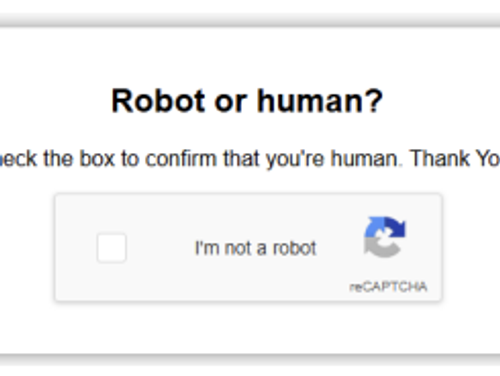
Task: Click the gray shadow bar below the dialog
Action: click(250, 360)
